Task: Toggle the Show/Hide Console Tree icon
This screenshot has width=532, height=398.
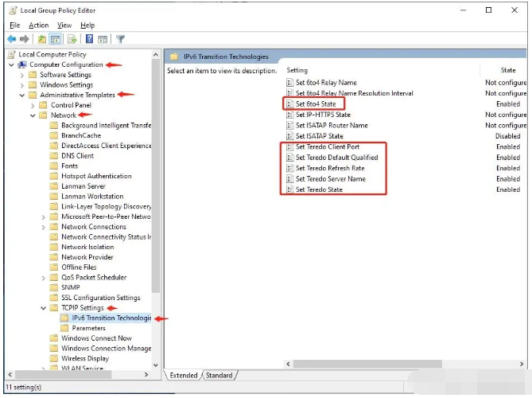Action: 56,39
